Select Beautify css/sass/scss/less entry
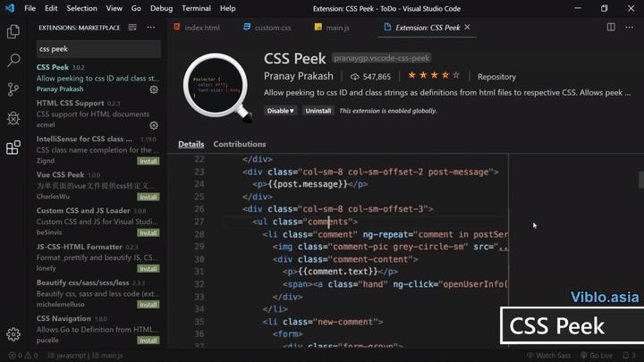This screenshot has height=362, width=644. [x=97, y=293]
